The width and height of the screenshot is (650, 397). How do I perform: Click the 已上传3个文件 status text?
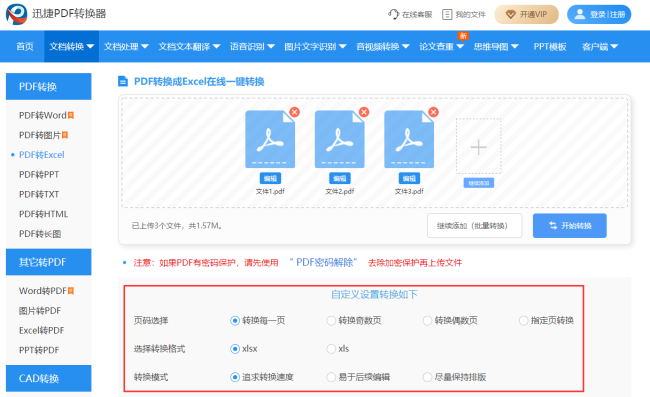(x=177, y=226)
